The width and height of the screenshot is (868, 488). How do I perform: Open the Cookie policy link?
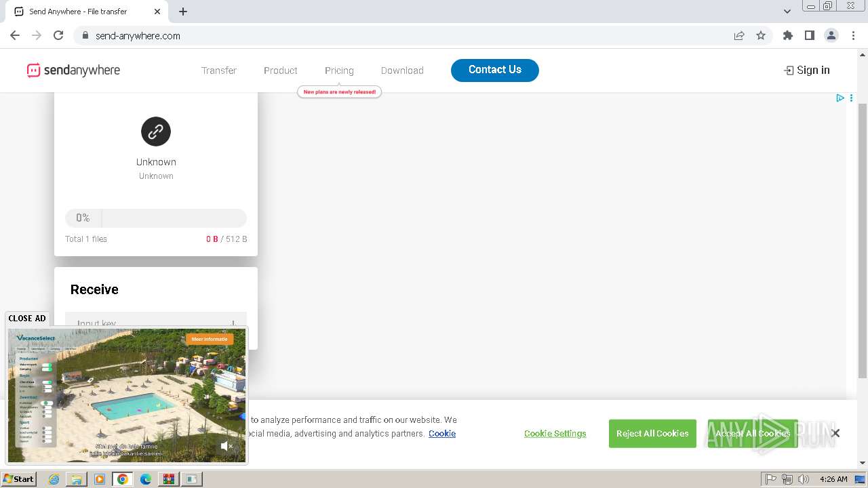[x=442, y=434]
